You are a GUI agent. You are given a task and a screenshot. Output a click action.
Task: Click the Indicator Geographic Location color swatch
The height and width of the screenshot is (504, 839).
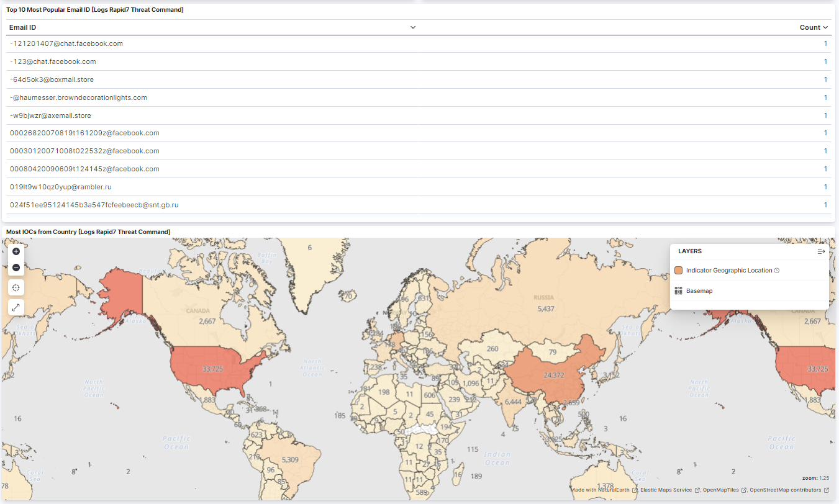(678, 271)
